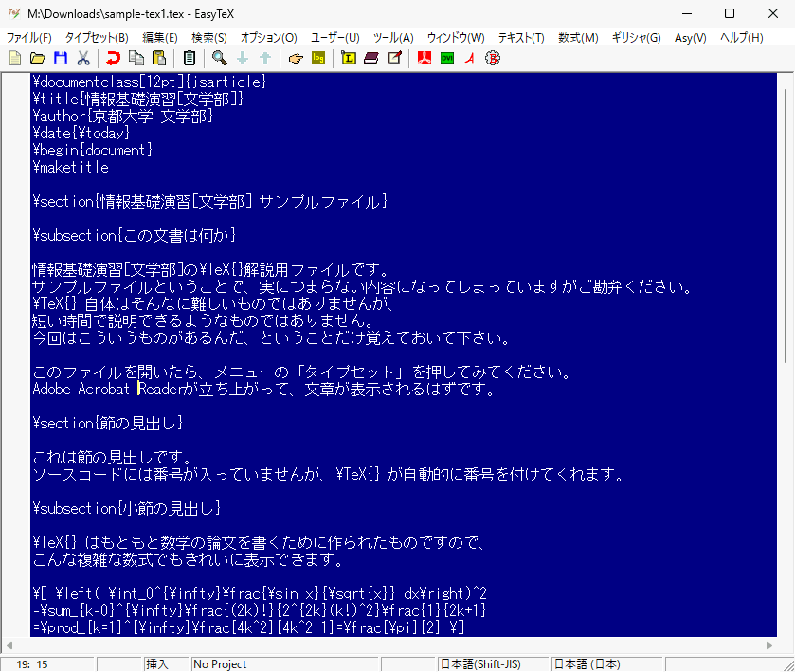Paste using the clipboard-with-page icon

coord(158,59)
